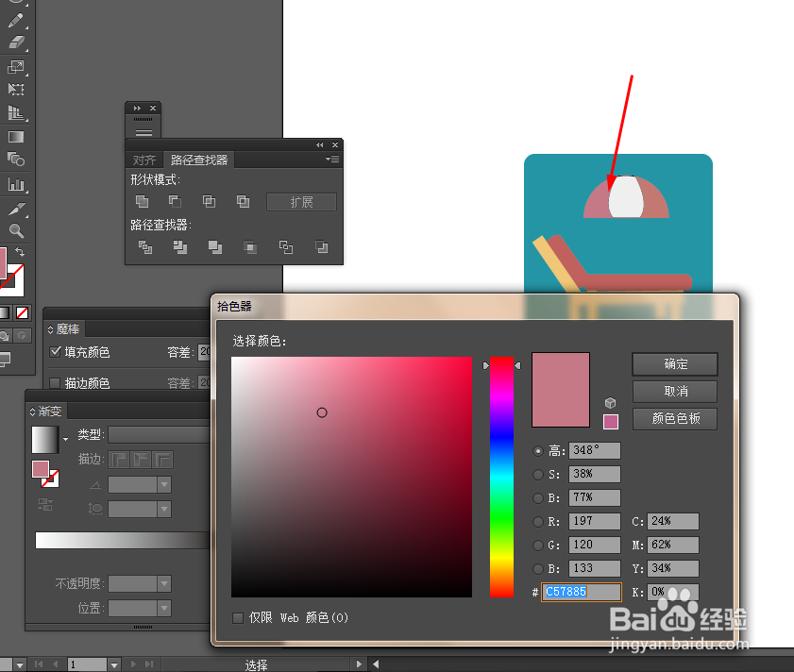Select the G green radio button
This screenshot has width=794, height=672.
click(538, 546)
